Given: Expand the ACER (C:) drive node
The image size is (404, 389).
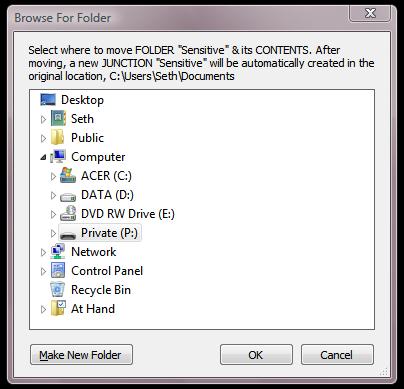Looking at the screenshot, I should (x=53, y=176).
